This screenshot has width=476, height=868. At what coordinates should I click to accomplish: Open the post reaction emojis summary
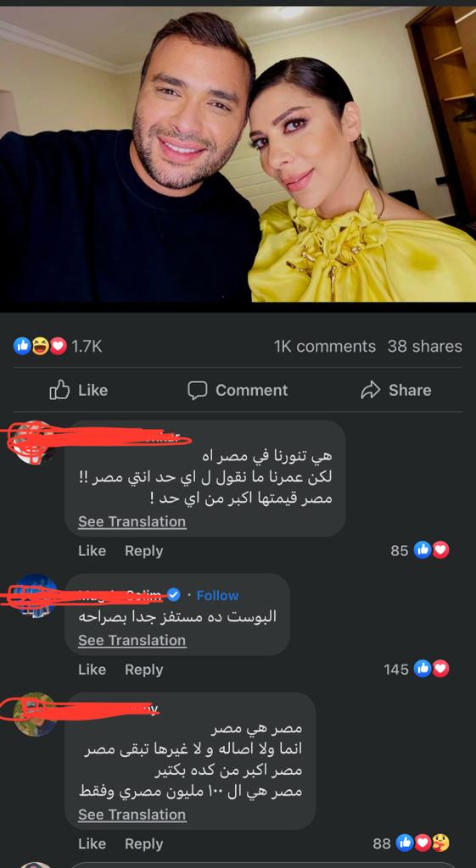point(40,347)
